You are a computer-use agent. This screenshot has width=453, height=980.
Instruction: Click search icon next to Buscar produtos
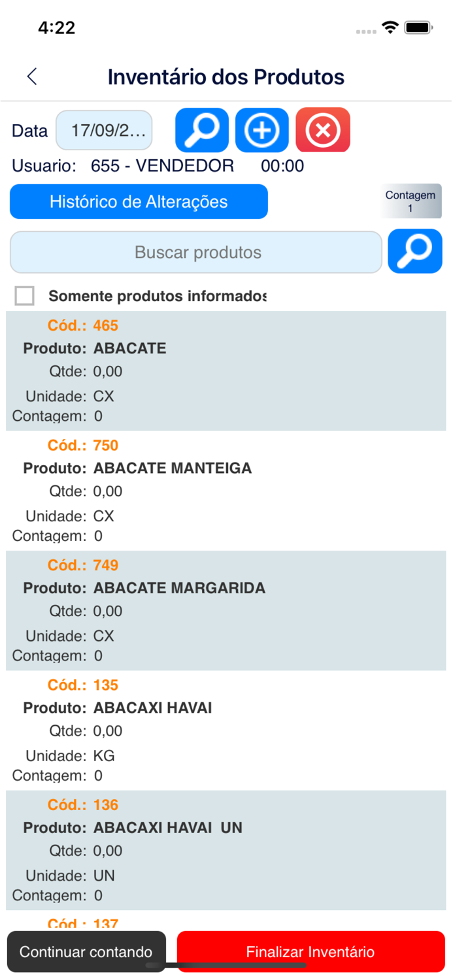[415, 251]
